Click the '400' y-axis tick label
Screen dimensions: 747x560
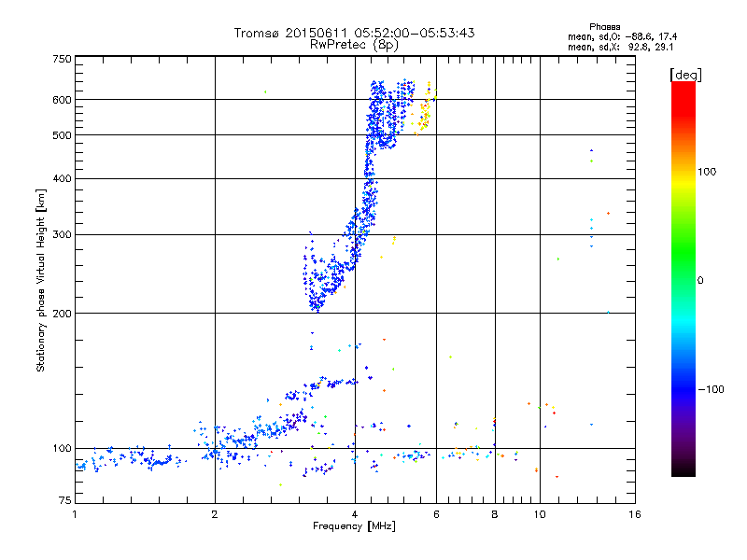pyautogui.click(x=63, y=179)
